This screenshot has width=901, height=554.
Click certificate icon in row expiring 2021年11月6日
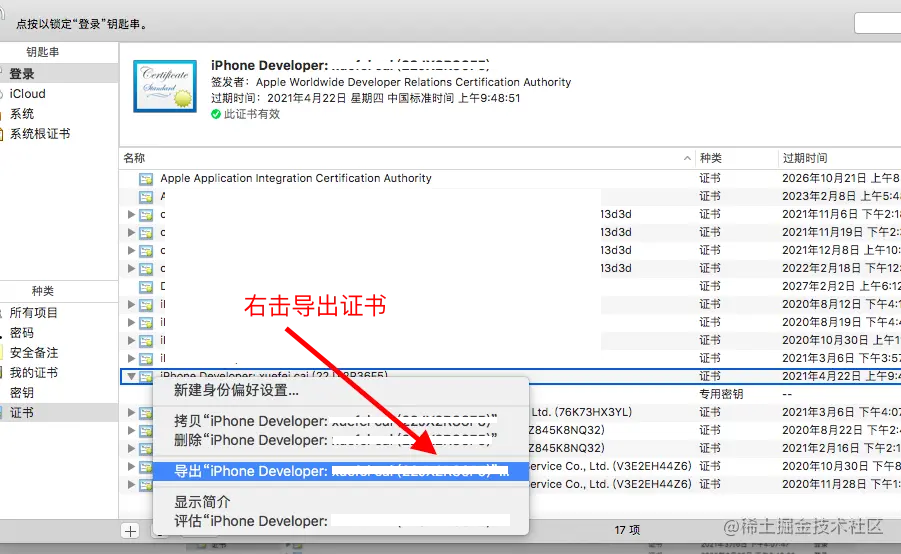click(146, 214)
